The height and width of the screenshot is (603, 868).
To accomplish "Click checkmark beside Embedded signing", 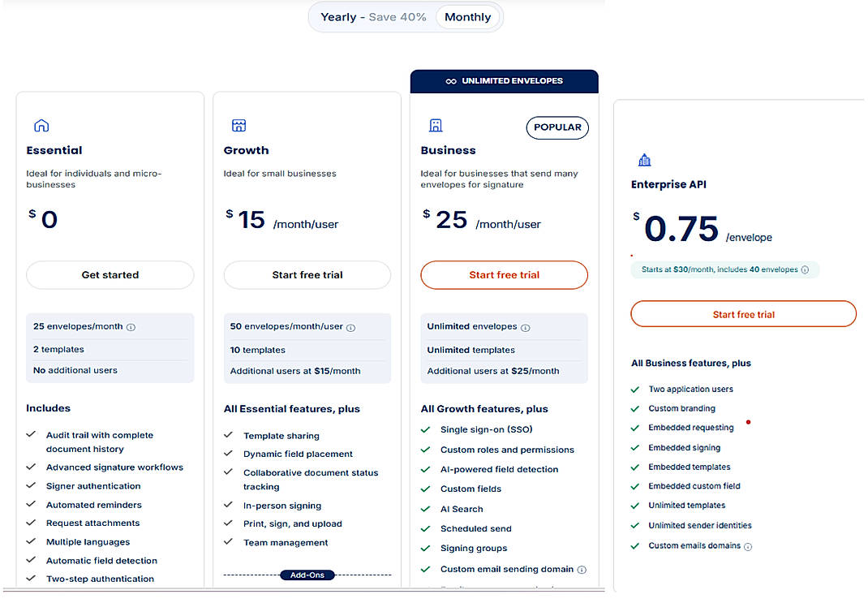I will pos(635,447).
